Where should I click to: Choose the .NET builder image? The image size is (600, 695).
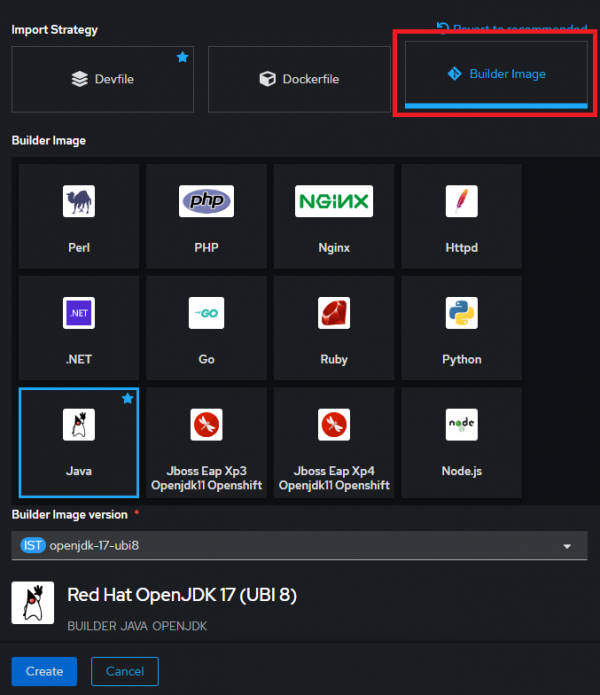coord(78,328)
